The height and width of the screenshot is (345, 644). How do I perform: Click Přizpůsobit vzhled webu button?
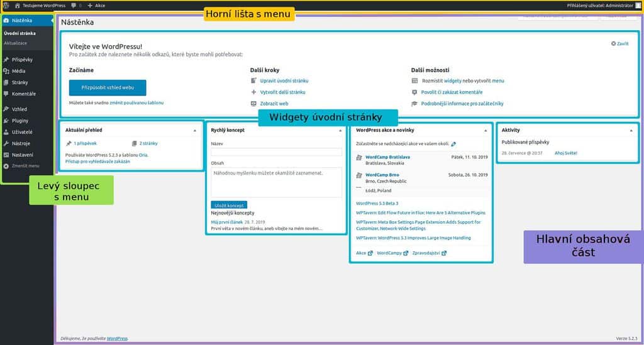[108, 87]
